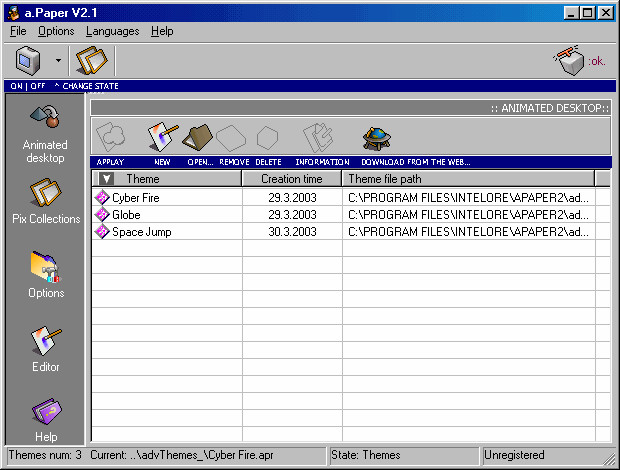Click the Unregistered status panel

click(x=546, y=455)
